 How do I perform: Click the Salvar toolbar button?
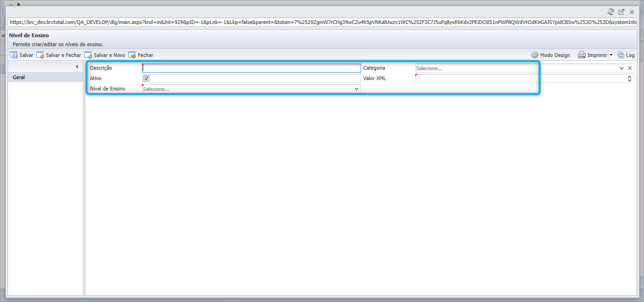click(x=22, y=55)
